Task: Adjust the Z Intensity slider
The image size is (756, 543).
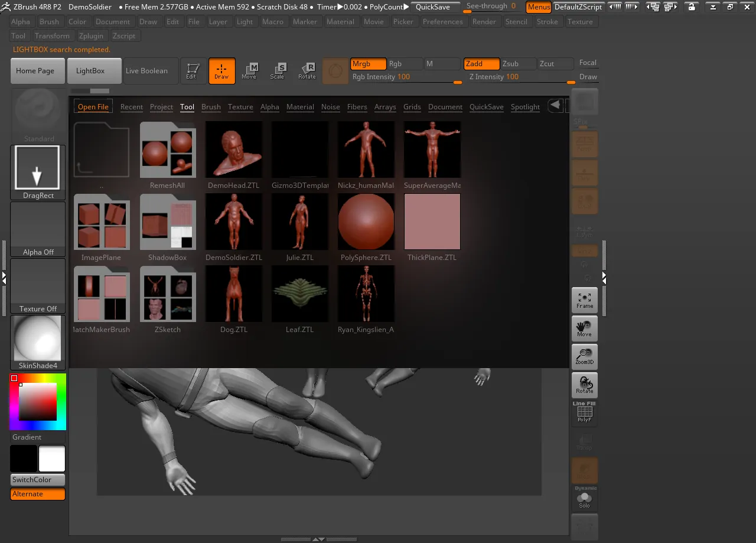Action: point(521,77)
